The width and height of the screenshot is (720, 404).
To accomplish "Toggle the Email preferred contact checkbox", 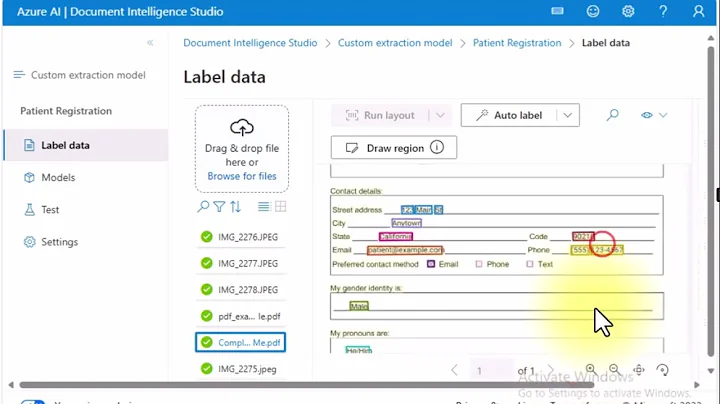I will (431, 264).
